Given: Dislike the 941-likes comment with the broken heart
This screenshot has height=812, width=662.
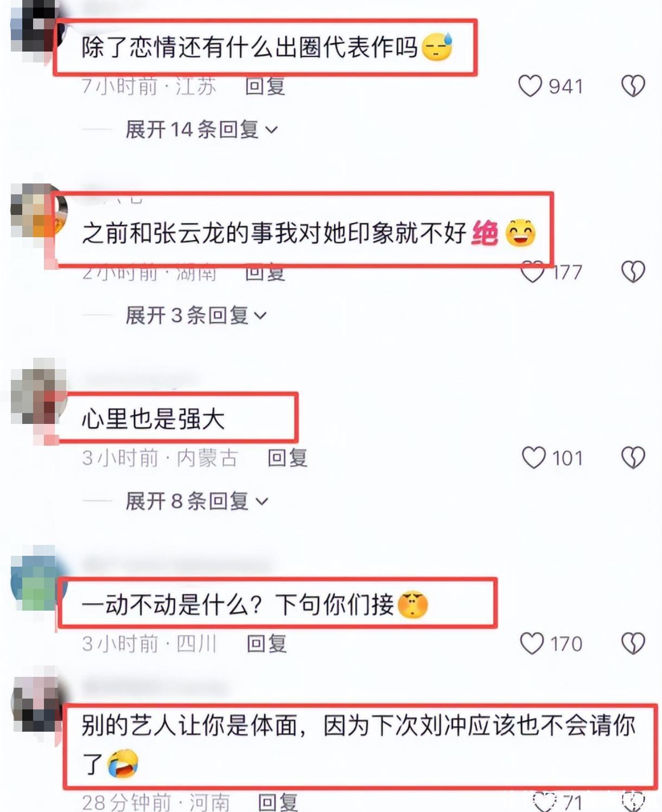Looking at the screenshot, I should point(633,86).
